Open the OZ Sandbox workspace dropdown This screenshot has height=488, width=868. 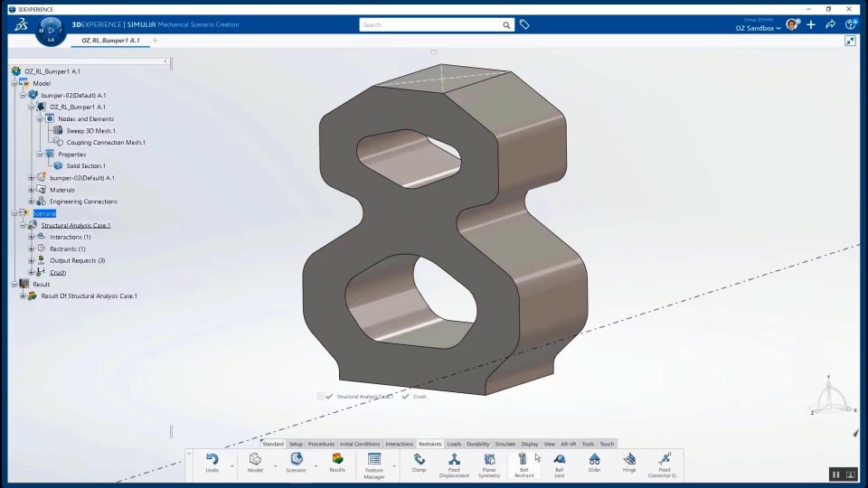click(758, 28)
